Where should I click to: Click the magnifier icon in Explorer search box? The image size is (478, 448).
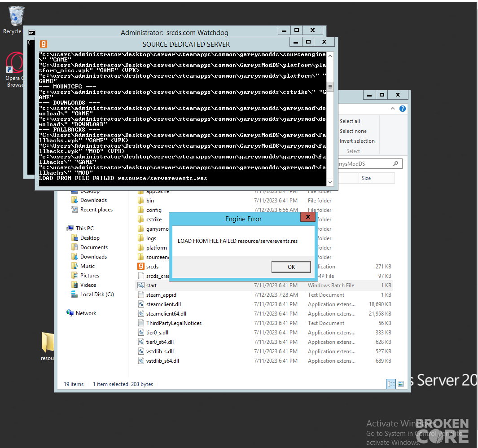click(396, 164)
